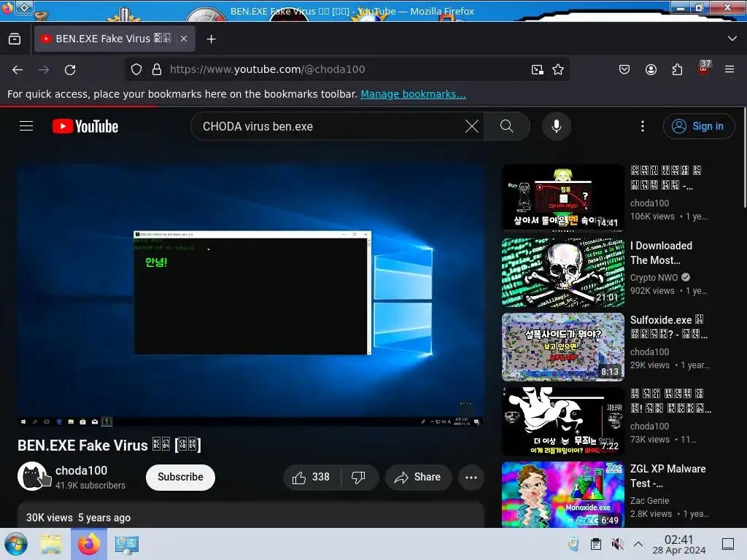Open the system settings taskbar icon
Image resolution: width=747 pixels, height=560 pixels.
pos(127,544)
